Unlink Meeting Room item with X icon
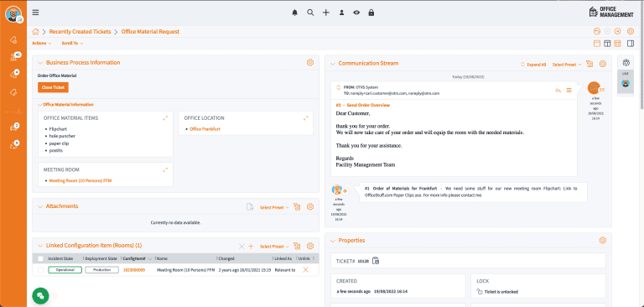 (305, 270)
